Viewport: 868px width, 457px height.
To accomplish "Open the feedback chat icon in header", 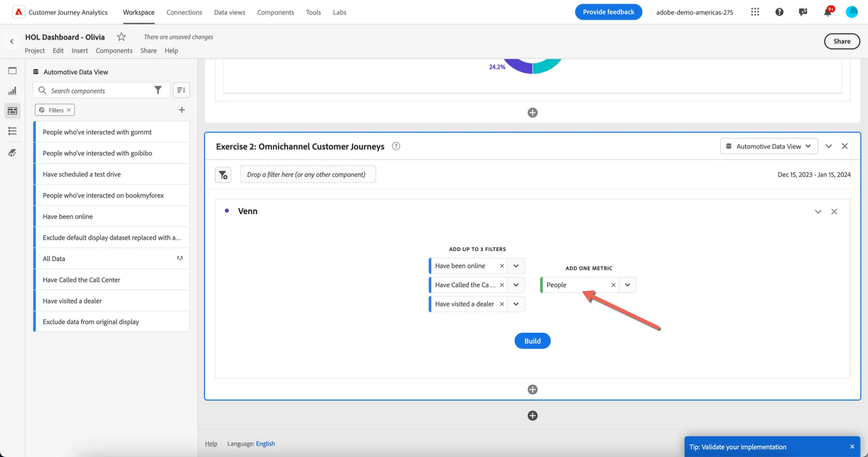I will 803,12.
